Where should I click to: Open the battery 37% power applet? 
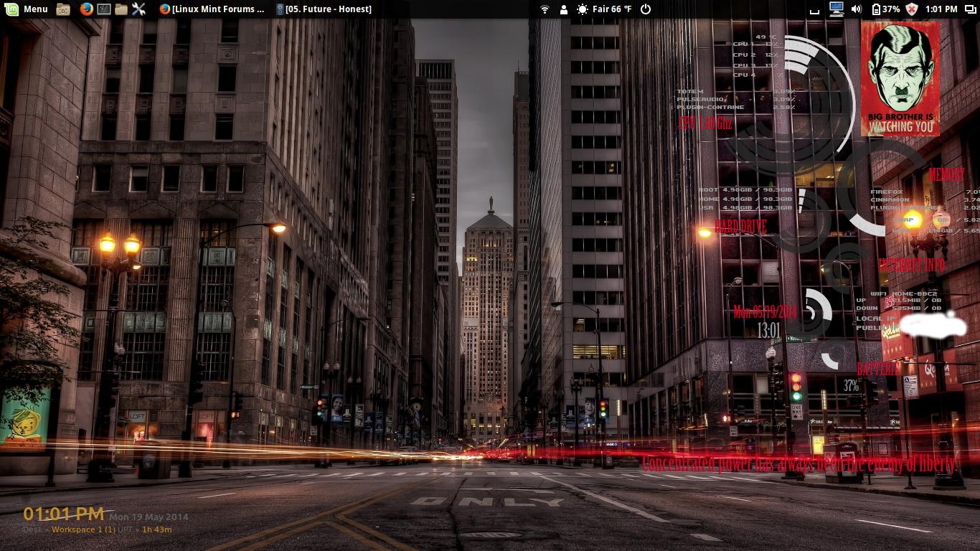885,9
